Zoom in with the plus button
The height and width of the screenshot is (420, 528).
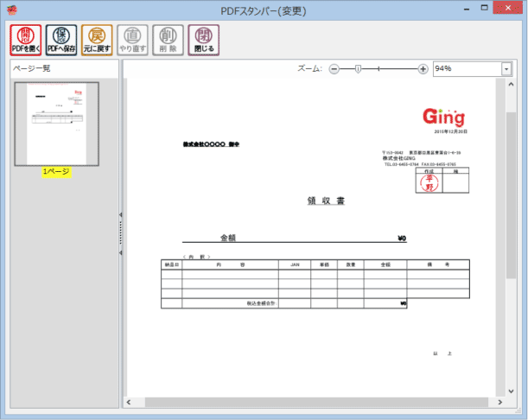tap(423, 69)
